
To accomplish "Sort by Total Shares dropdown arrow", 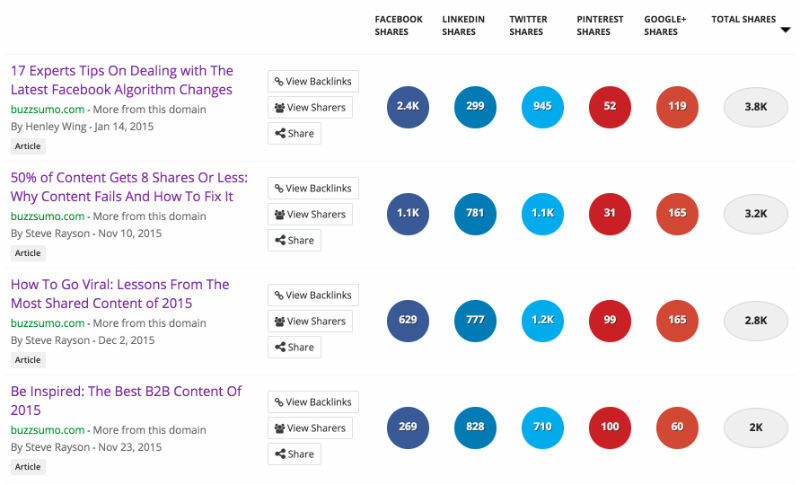I will tap(785, 31).
